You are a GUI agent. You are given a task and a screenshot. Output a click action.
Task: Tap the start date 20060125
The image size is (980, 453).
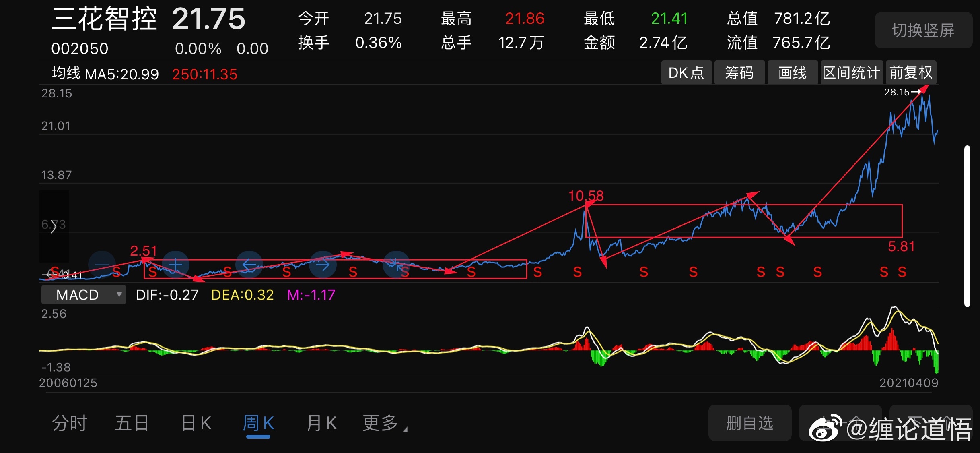pyautogui.click(x=68, y=383)
